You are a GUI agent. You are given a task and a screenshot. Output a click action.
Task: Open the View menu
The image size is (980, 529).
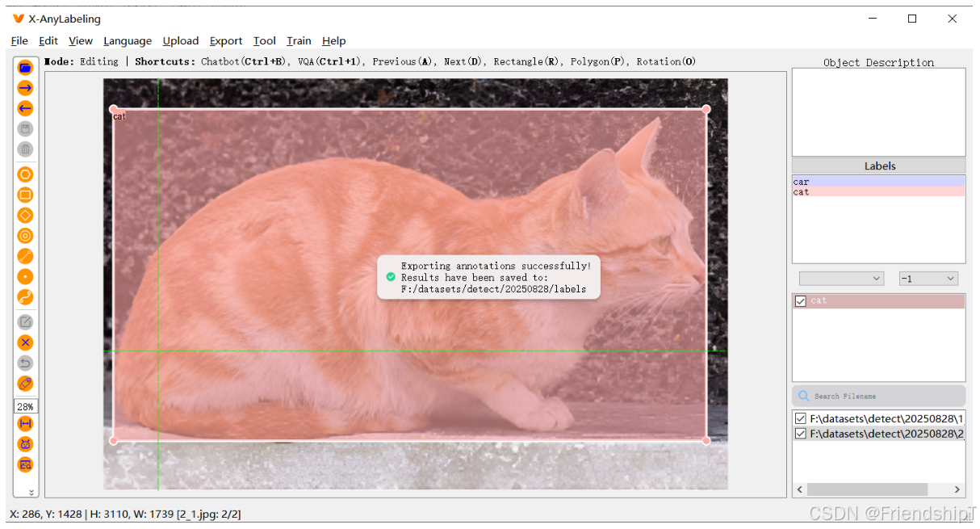81,40
